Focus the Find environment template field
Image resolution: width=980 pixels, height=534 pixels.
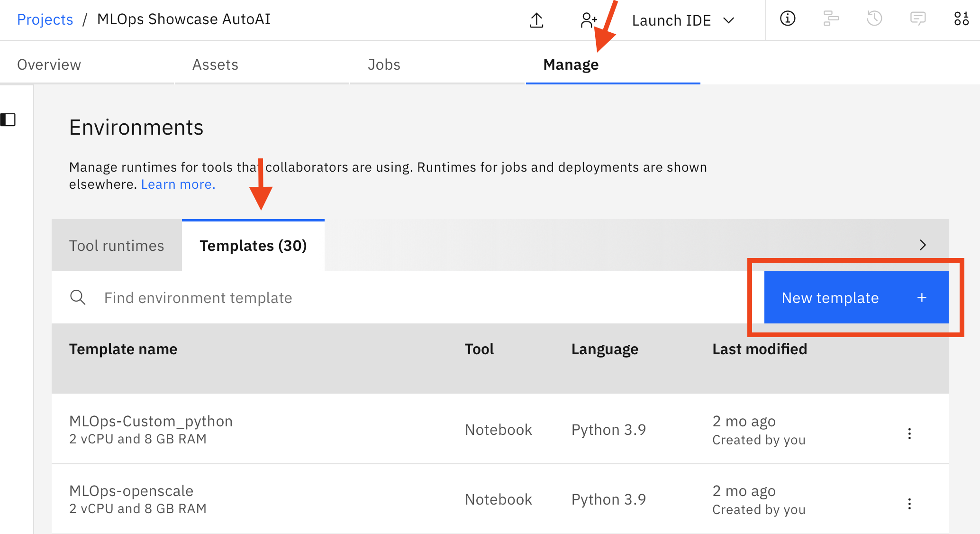pyautogui.click(x=408, y=297)
